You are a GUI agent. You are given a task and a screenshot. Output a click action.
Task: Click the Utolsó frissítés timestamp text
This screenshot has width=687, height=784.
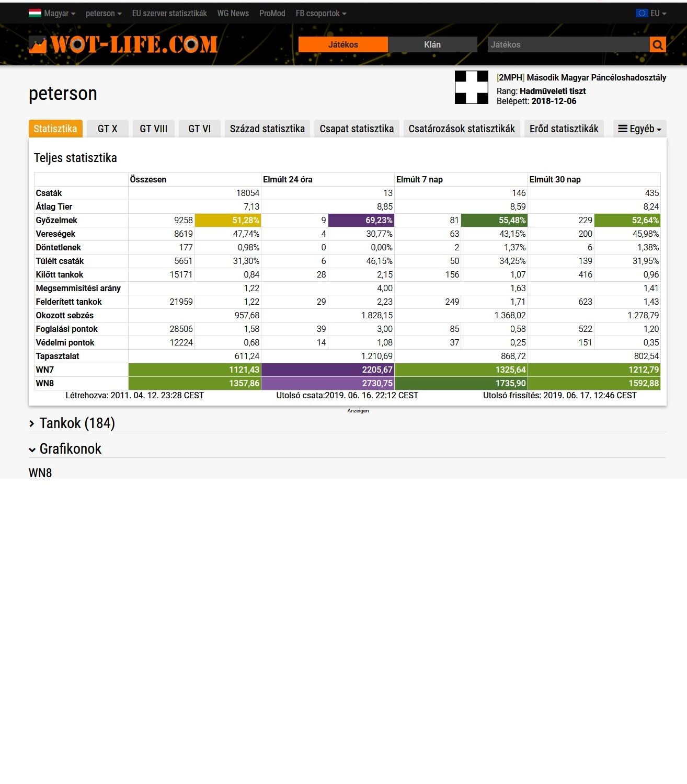[x=560, y=395]
